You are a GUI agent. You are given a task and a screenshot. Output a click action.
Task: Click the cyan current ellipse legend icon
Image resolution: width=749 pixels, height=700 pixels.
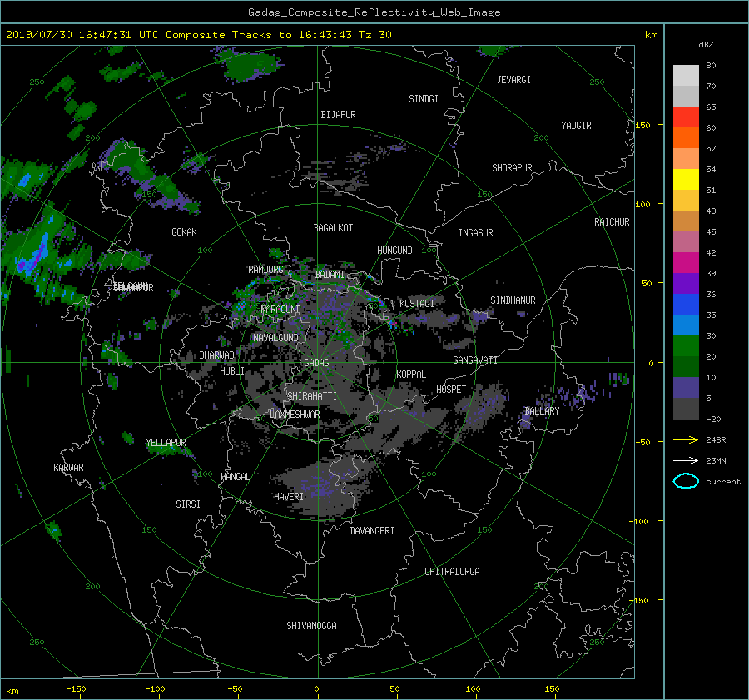coord(686,481)
